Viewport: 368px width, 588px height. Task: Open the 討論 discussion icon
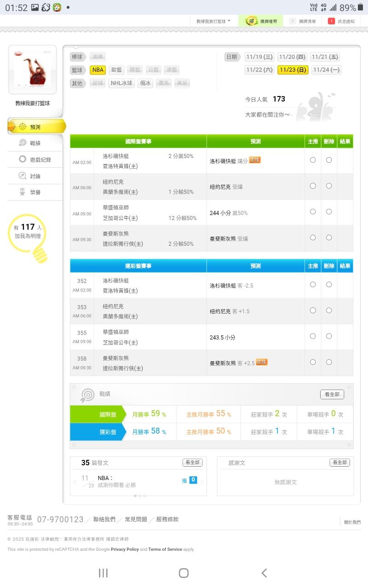[22, 176]
